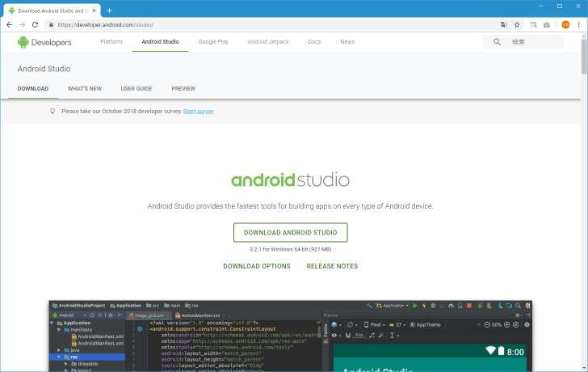This screenshot has height=372, width=588.
Task: Click the android studio wordmark logo
Action: tap(290, 180)
